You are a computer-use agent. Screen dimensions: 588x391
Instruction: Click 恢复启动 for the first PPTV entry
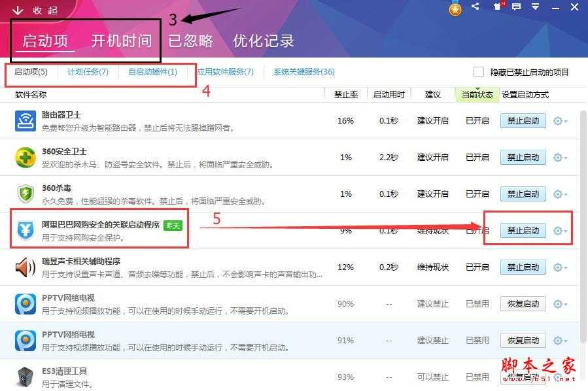click(523, 303)
